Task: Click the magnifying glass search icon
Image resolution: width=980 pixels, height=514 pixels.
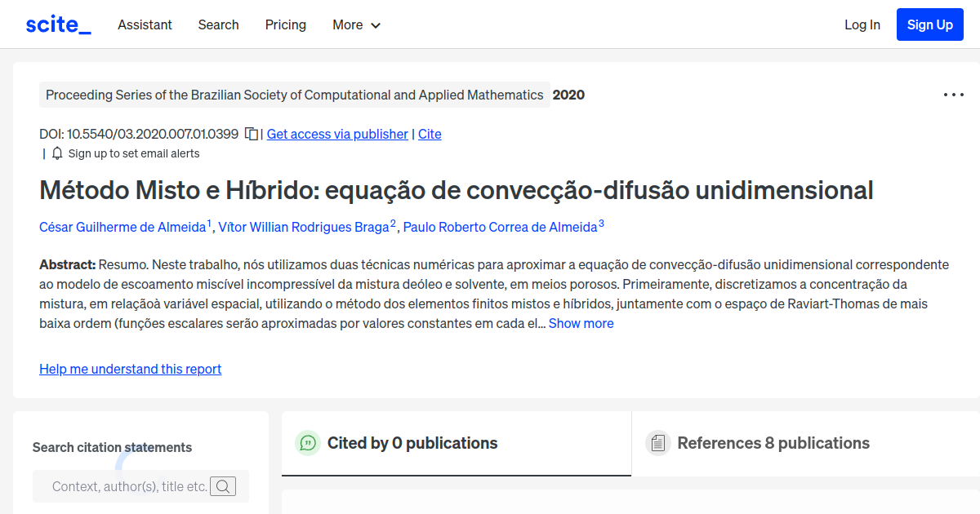Action: click(x=222, y=485)
